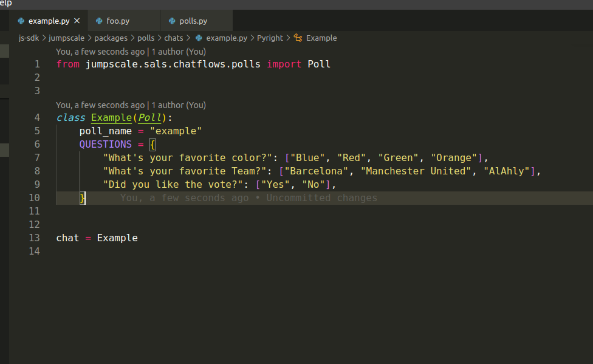Select js-sdk in the breadcrumb path
This screenshot has width=593, height=364.
pyautogui.click(x=29, y=38)
